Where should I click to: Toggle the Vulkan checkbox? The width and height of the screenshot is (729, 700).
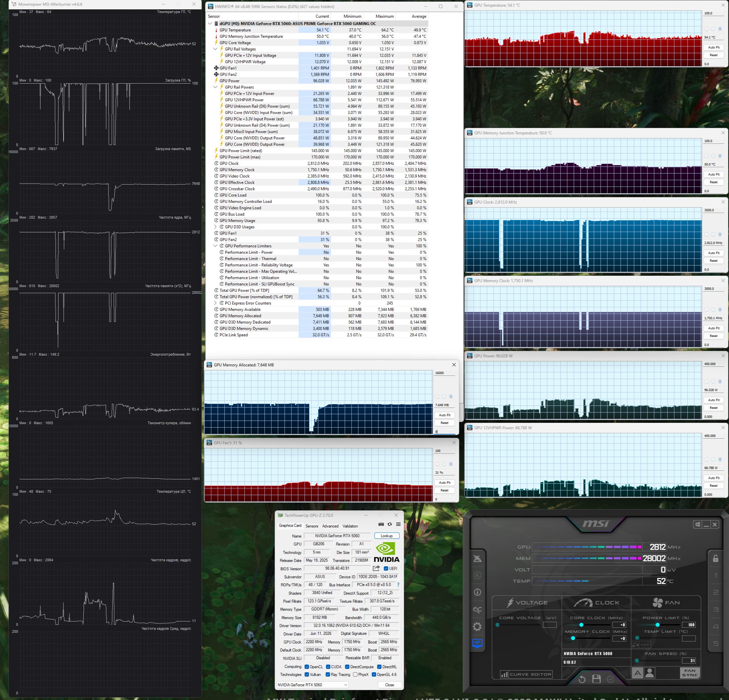point(307,674)
